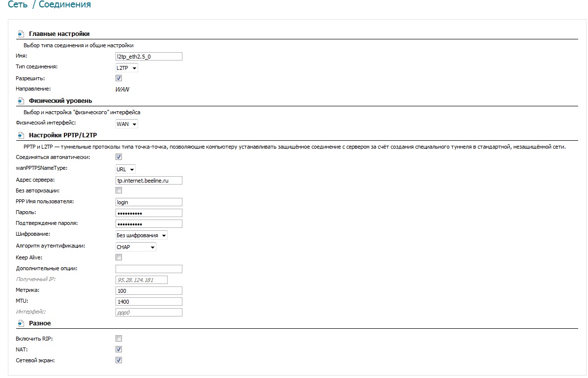
Task: Click the Физический уровень section heading
Action: click(60, 100)
